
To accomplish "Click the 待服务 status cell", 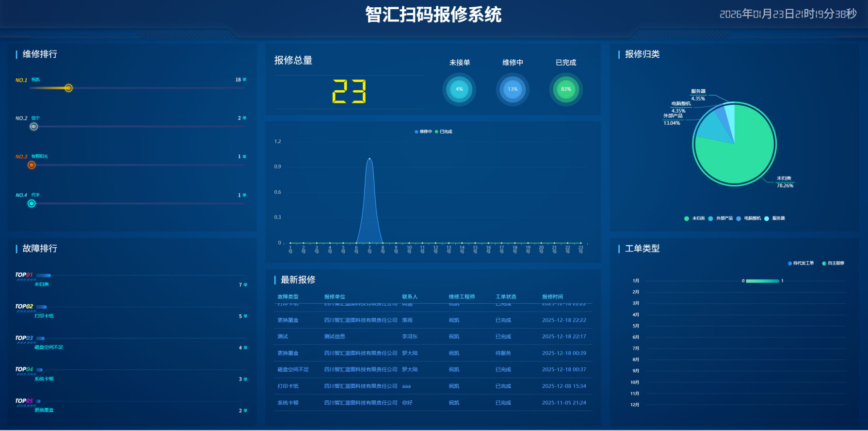I will tap(503, 353).
